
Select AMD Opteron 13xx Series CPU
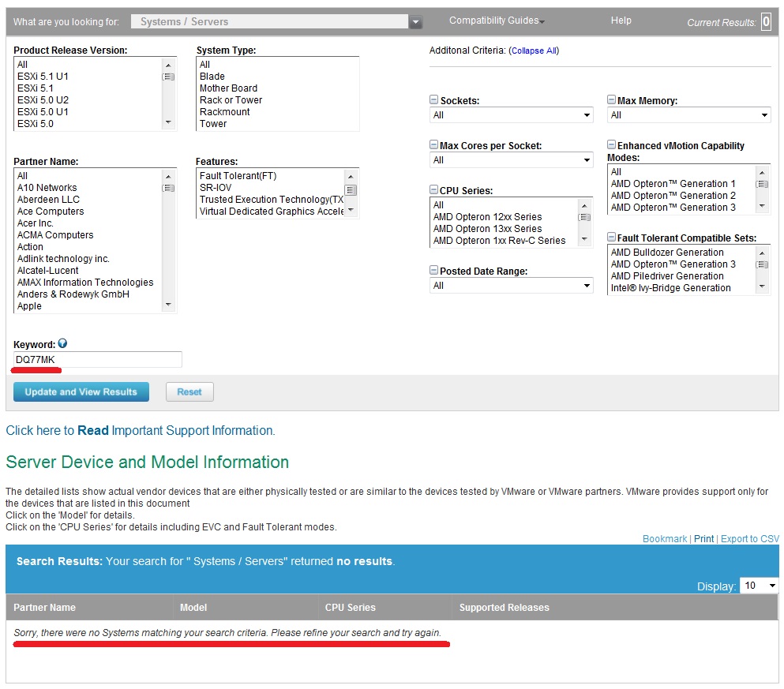tap(487, 228)
